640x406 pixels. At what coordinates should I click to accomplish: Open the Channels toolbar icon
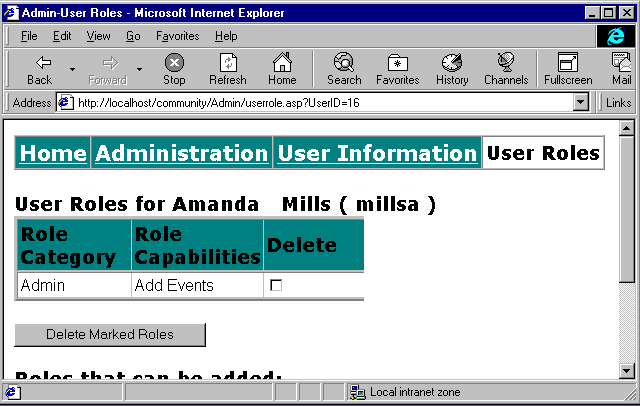506,68
